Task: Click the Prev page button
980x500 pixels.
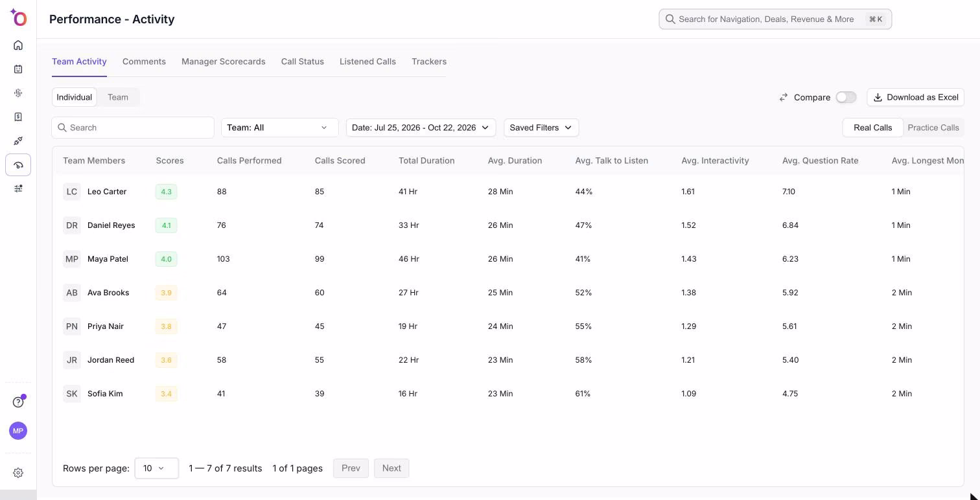Action: tap(351, 468)
